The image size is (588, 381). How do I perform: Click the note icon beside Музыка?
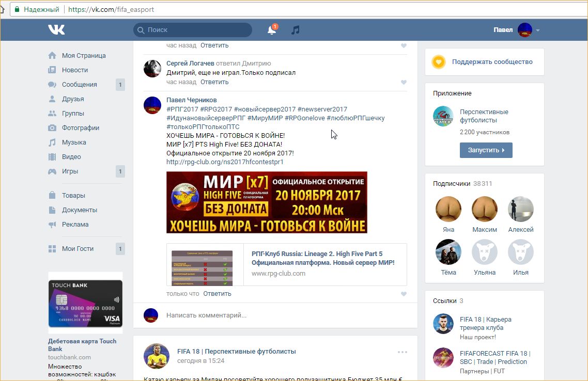coord(52,142)
